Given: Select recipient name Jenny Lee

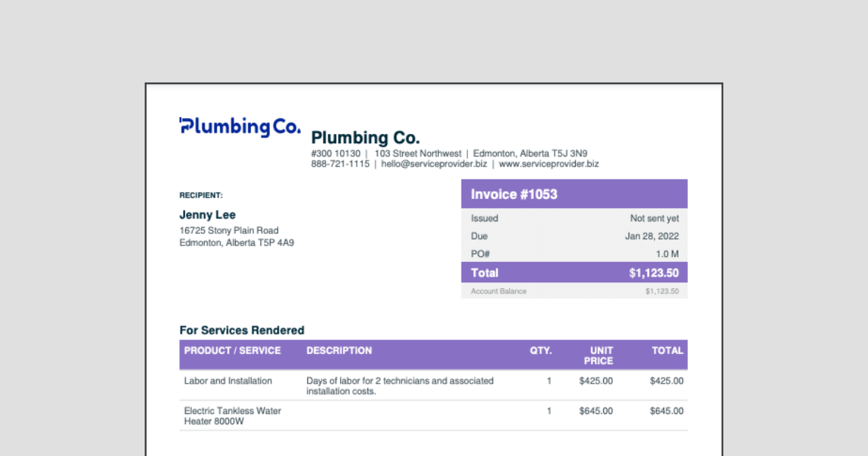Looking at the screenshot, I should pyautogui.click(x=208, y=215).
